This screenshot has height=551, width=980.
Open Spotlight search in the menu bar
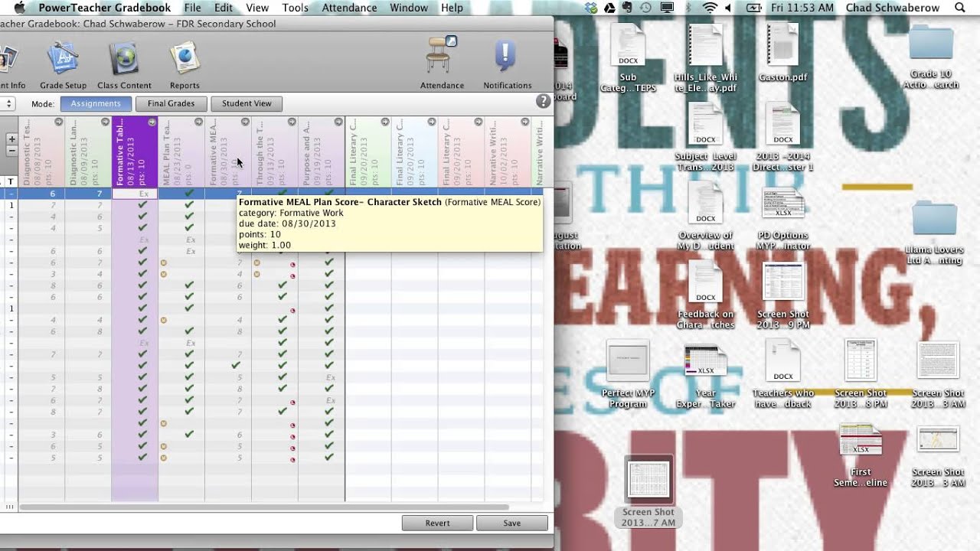pyautogui.click(x=960, y=8)
